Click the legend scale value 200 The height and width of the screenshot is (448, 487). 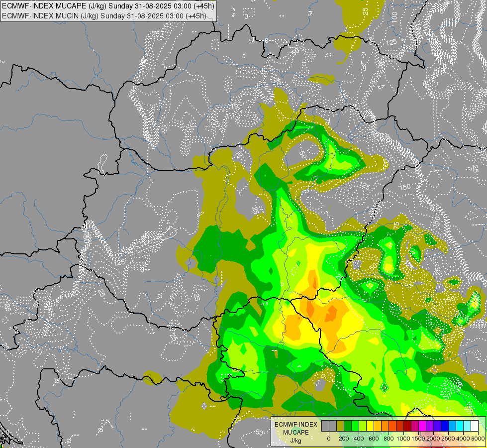tap(344, 439)
